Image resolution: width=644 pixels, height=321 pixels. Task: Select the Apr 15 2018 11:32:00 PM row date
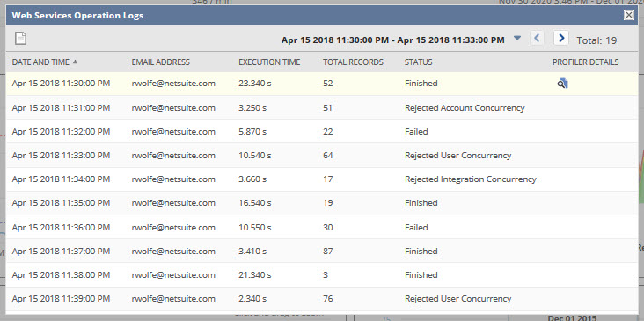coord(61,132)
